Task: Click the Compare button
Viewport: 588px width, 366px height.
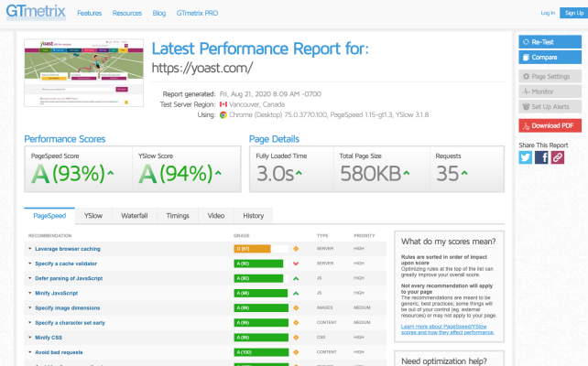Action: (550, 58)
